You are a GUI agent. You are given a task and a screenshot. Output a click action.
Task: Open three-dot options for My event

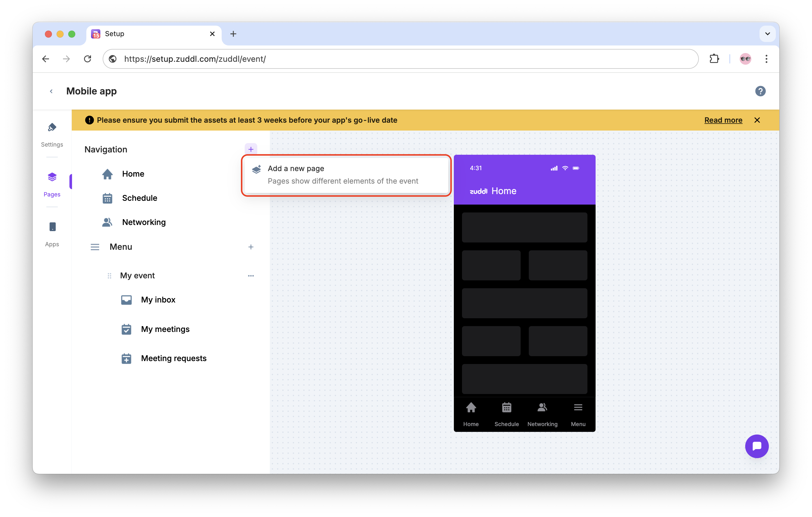coord(251,276)
